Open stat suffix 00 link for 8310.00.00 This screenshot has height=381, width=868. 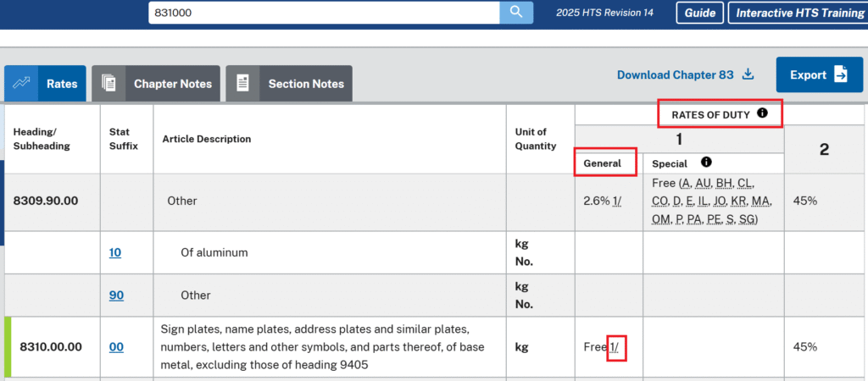[x=116, y=347]
